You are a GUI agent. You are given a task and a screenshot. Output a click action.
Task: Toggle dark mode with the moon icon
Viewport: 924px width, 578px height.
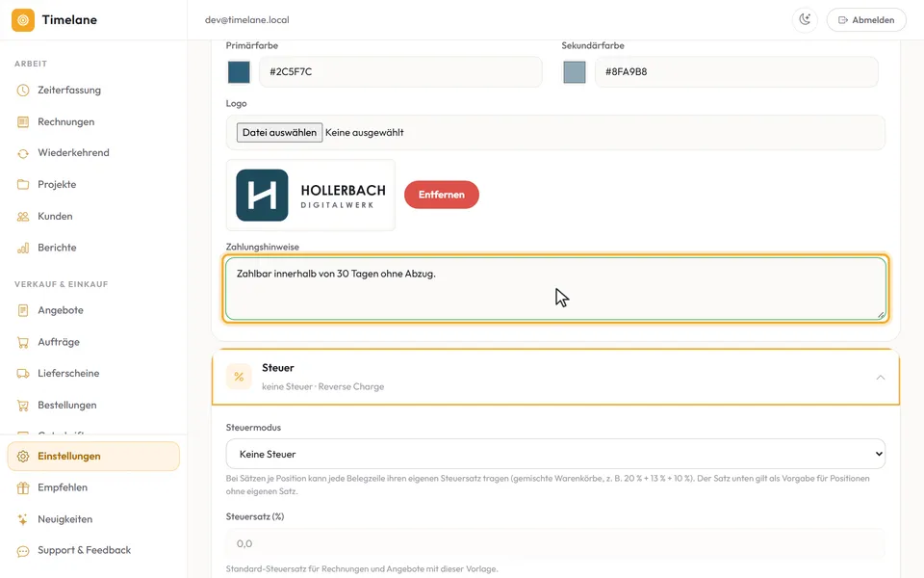805,20
